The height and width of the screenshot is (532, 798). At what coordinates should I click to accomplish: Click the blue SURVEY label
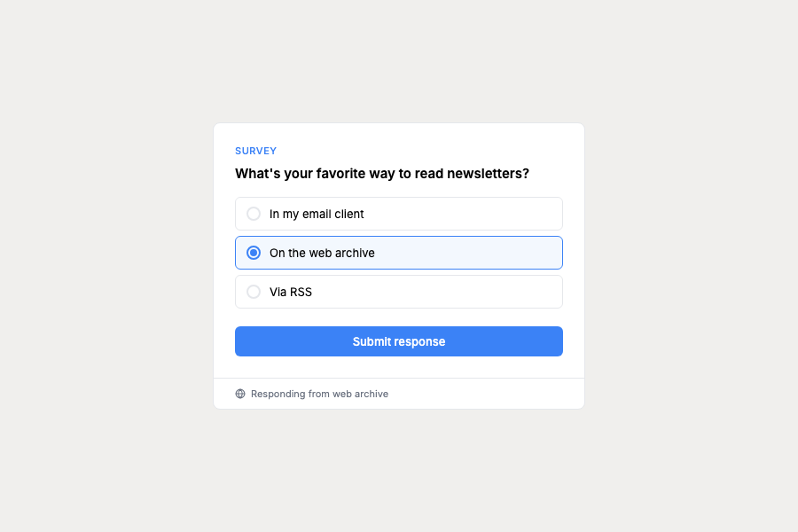(x=255, y=151)
